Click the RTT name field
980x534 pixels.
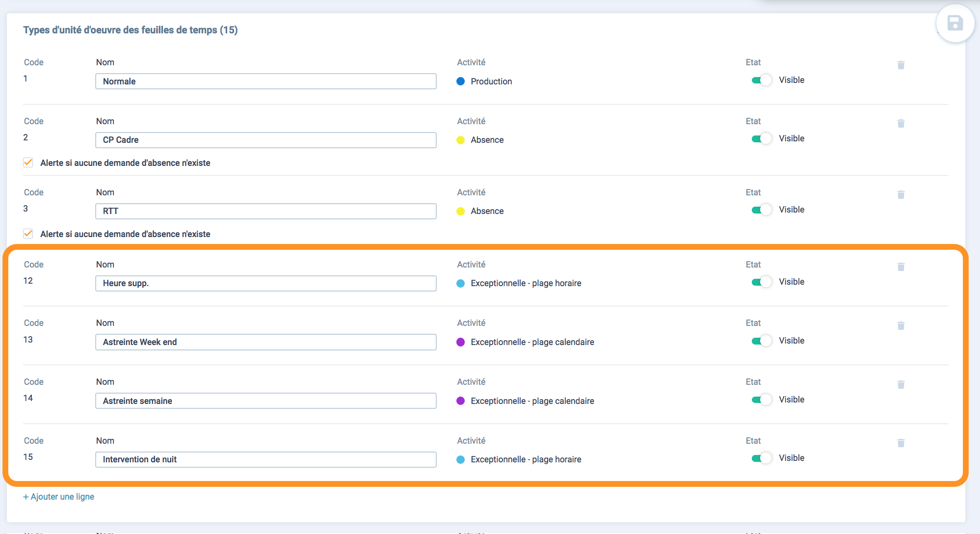point(266,211)
